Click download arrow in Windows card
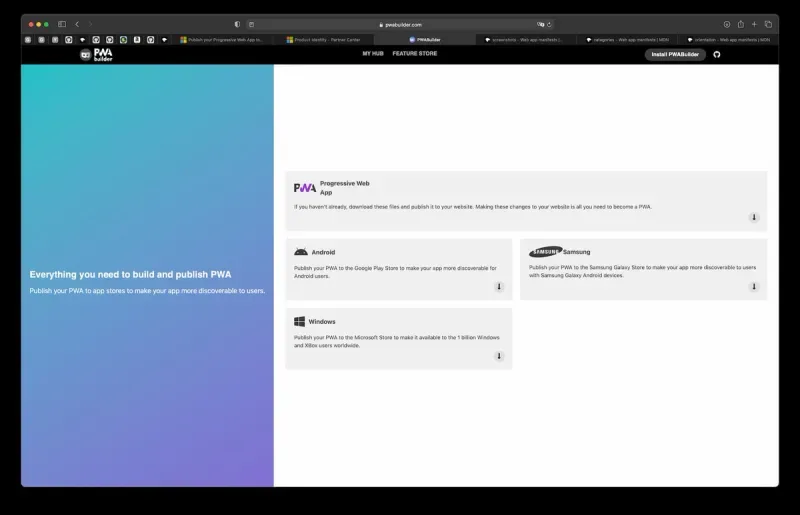 click(499, 356)
